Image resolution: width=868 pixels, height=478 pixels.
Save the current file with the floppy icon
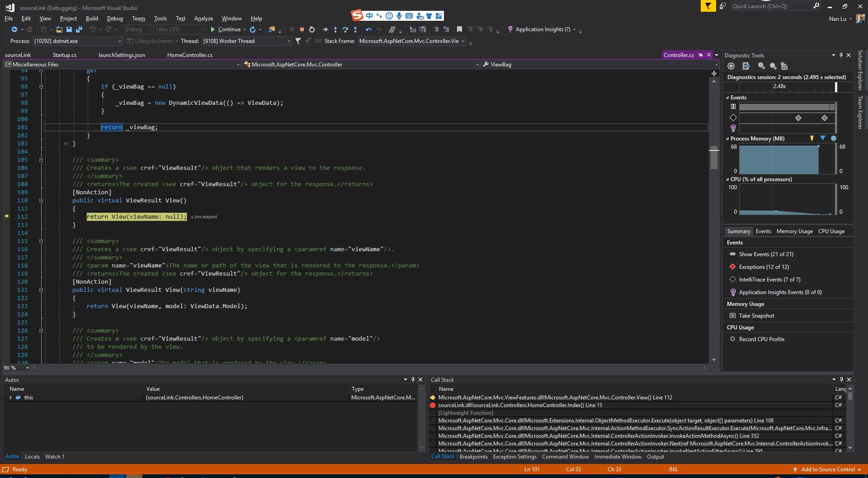(69, 29)
